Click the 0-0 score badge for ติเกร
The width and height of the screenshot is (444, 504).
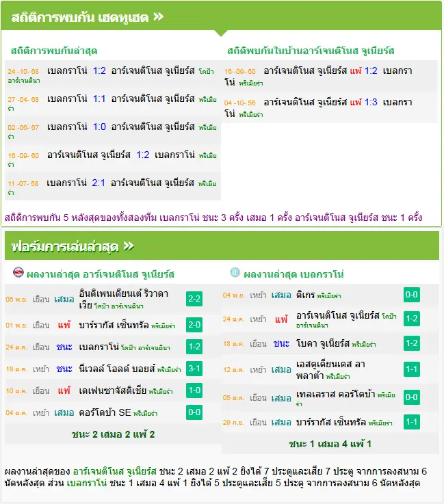[x=412, y=295]
